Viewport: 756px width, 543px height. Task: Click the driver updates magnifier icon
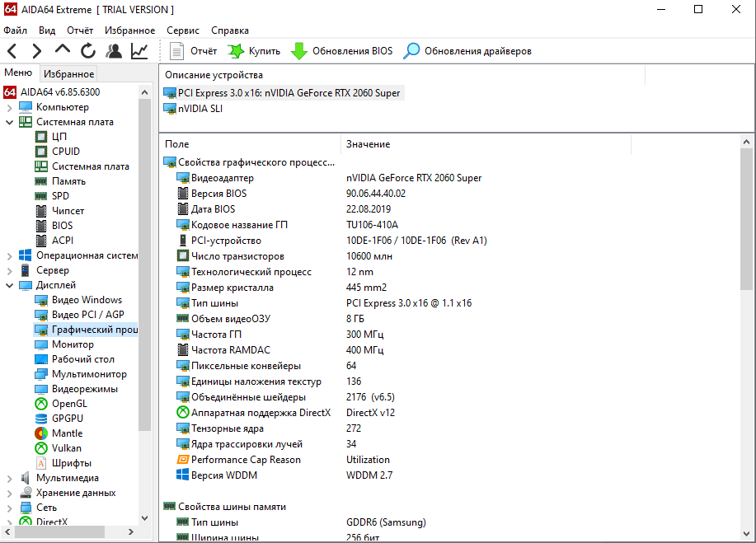[411, 51]
